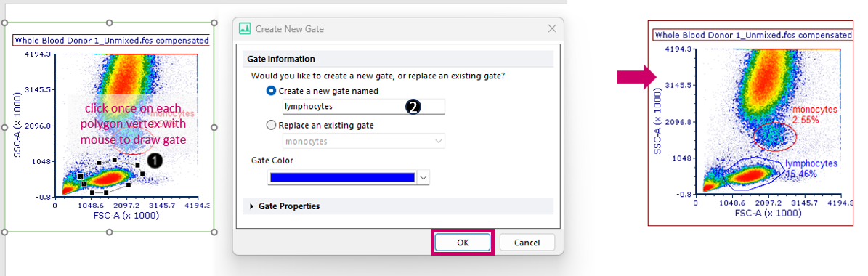Open the Gate Color dropdown arrow
The height and width of the screenshot is (276, 868).
[423, 177]
